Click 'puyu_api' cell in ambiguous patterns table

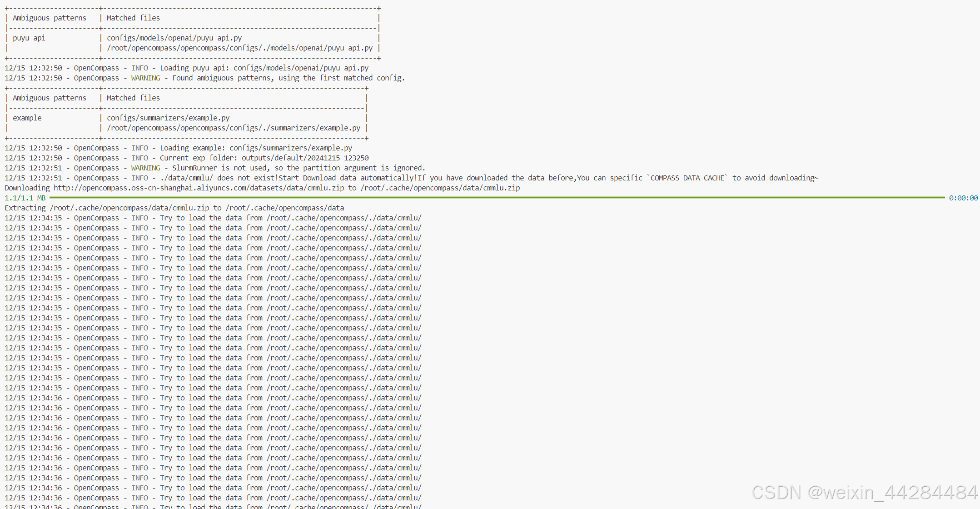click(x=29, y=38)
